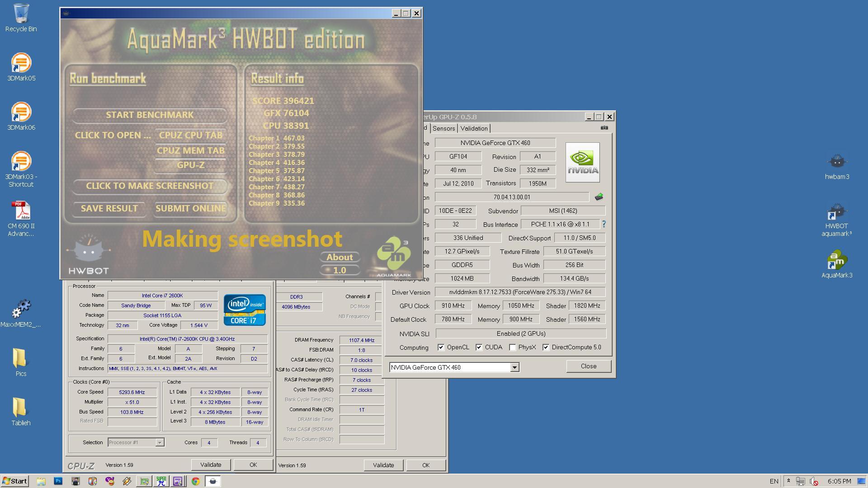Launch 3DMark05 from the desktop

click(x=21, y=67)
